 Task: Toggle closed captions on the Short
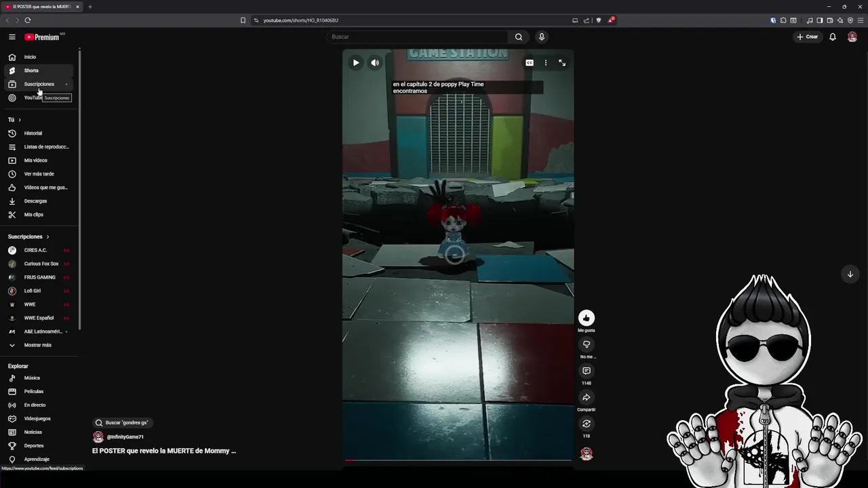pos(529,63)
